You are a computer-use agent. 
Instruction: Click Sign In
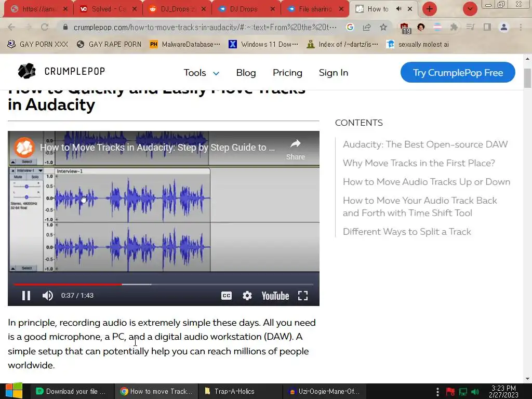(334, 73)
